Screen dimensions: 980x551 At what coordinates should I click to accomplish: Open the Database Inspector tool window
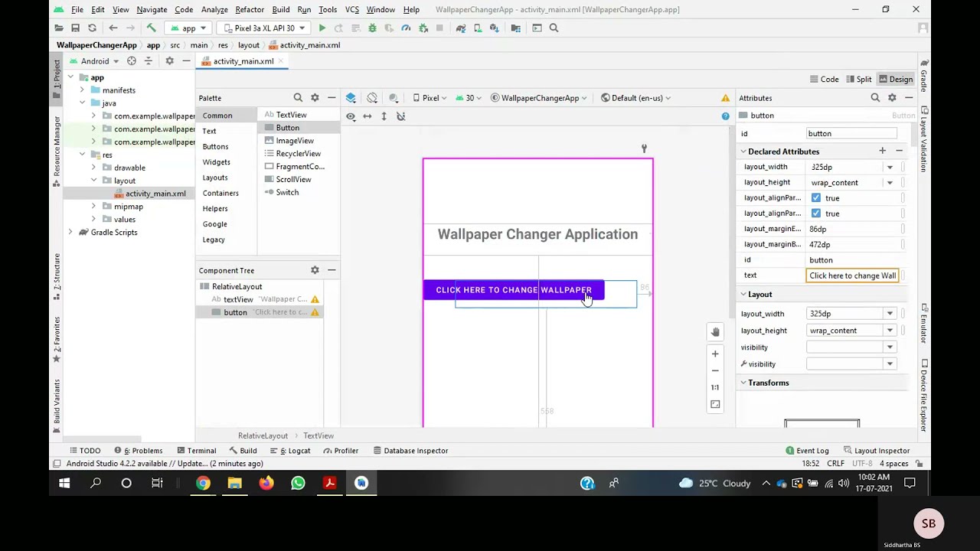pyautogui.click(x=410, y=451)
